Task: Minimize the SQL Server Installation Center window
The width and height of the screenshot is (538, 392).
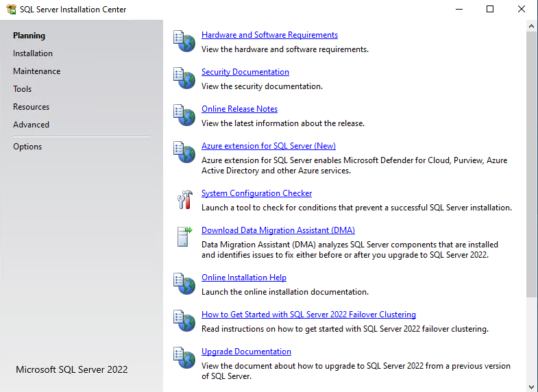Action: (459, 10)
